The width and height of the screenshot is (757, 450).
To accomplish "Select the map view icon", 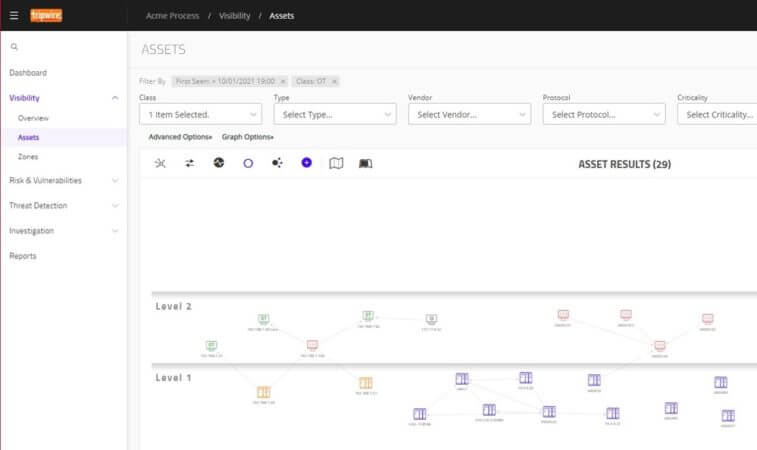I will point(336,162).
